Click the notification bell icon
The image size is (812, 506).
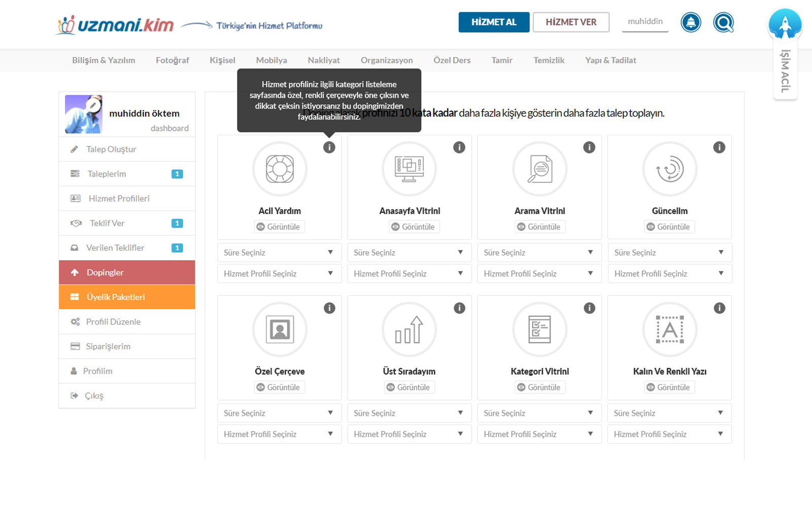click(x=691, y=22)
